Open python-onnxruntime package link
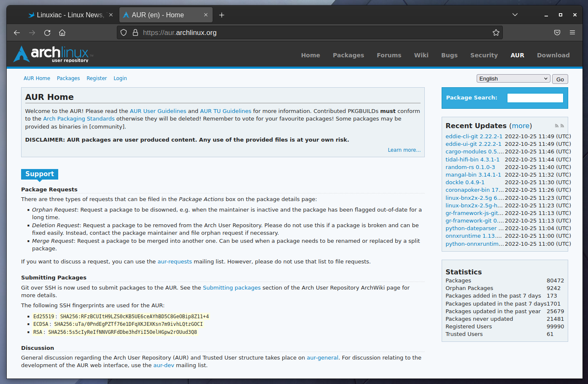This screenshot has width=588, height=384. point(475,244)
